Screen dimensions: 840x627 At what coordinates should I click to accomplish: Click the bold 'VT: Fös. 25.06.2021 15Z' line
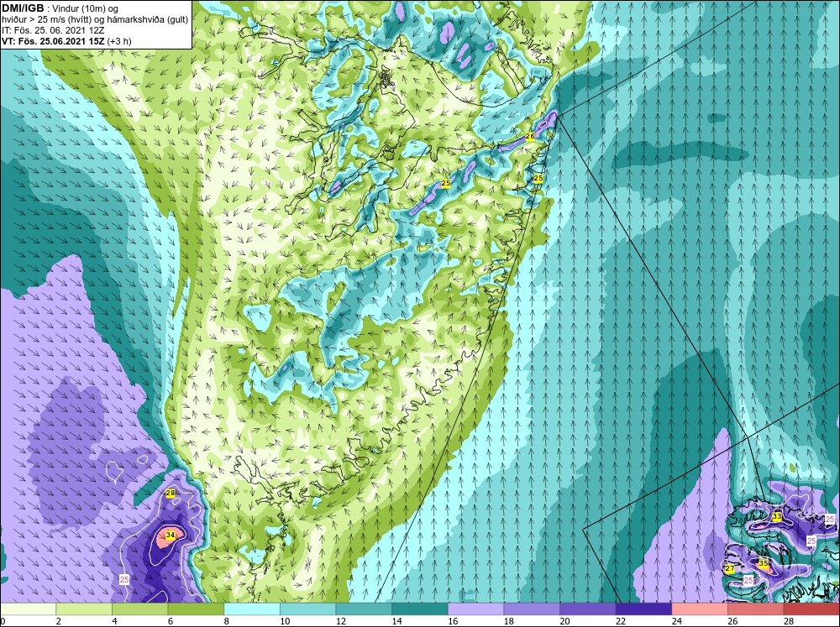[x=54, y=41]
